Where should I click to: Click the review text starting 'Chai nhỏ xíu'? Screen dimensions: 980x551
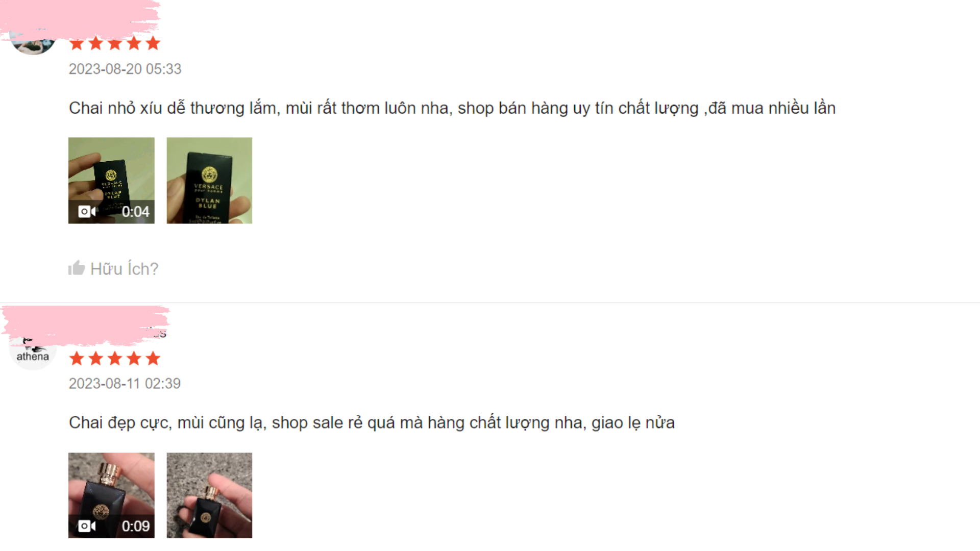pos(452,108)
